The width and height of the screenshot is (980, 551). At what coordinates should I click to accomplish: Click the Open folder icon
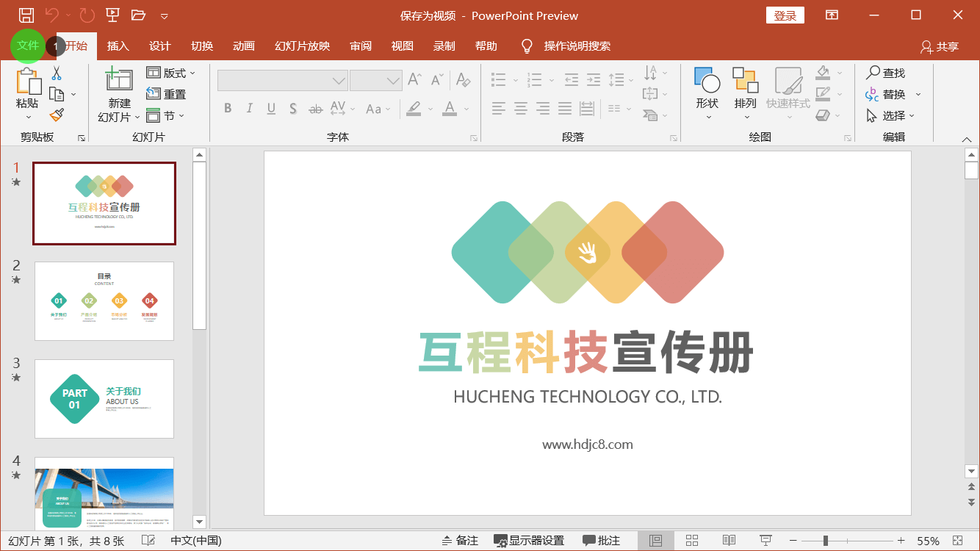tap(138, 15)
